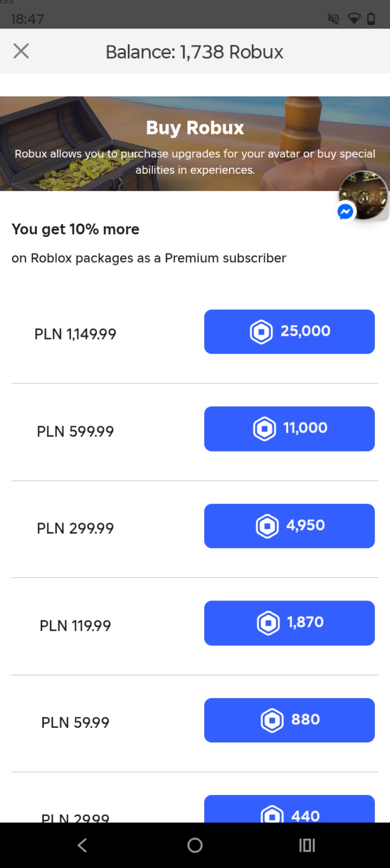Tap the Android back navigation icon
The height and width of the screenshot is (868, 390).
(82, 845)
